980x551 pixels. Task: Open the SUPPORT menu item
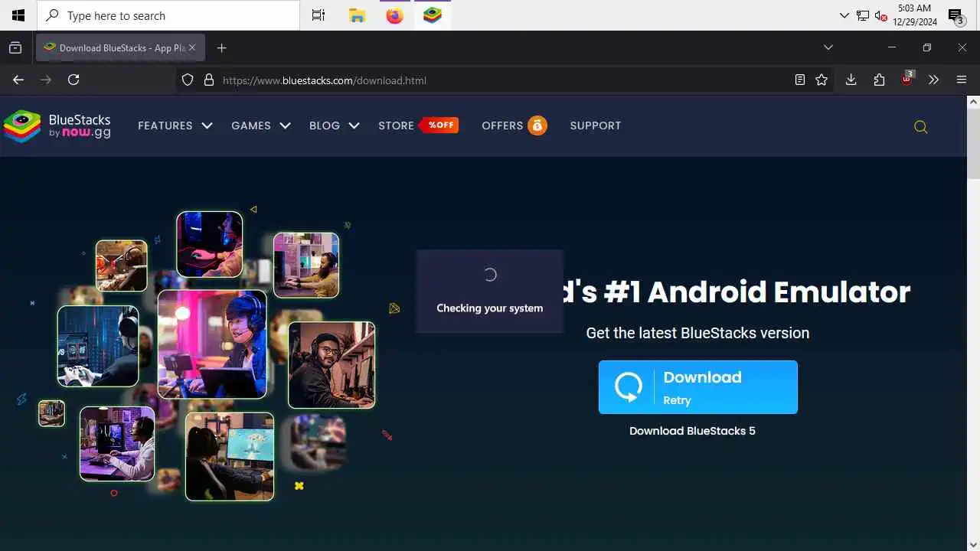tap(596, 126)
